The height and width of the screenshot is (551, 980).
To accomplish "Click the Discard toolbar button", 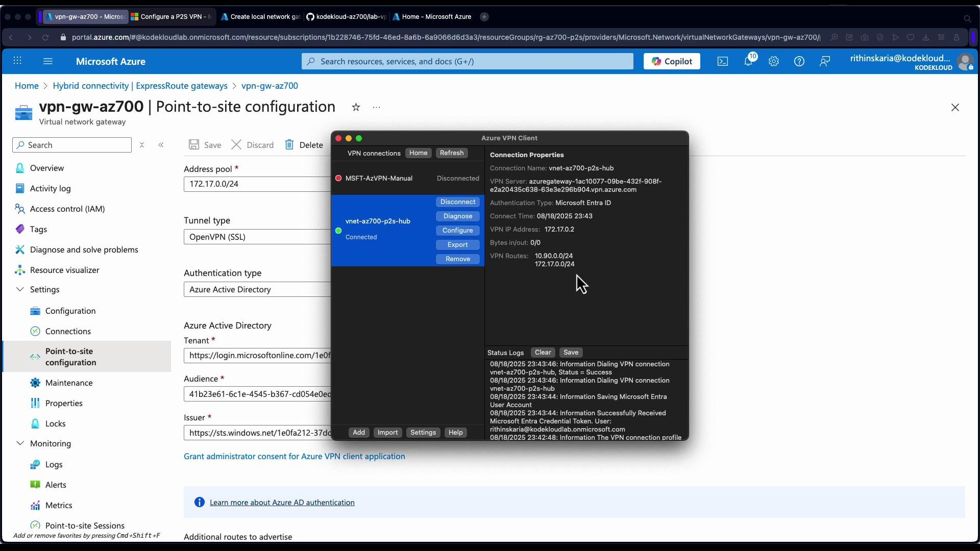I will point(253,145).
